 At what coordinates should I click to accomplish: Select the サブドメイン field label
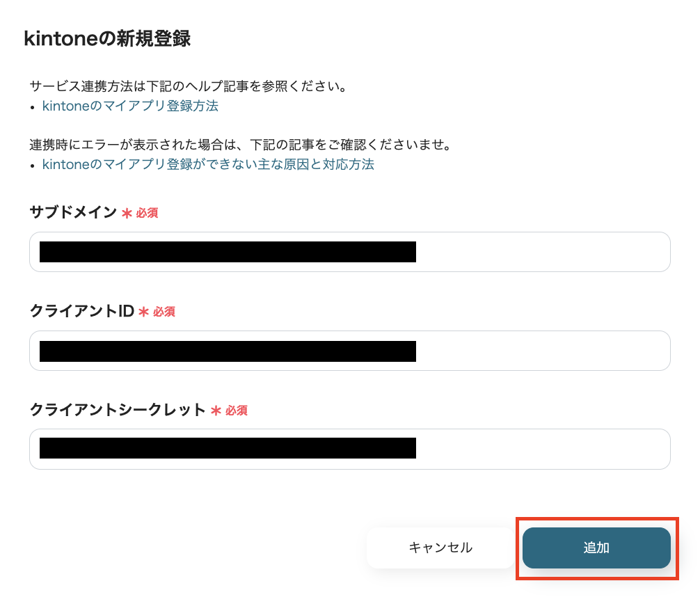[x=73, y=212]
